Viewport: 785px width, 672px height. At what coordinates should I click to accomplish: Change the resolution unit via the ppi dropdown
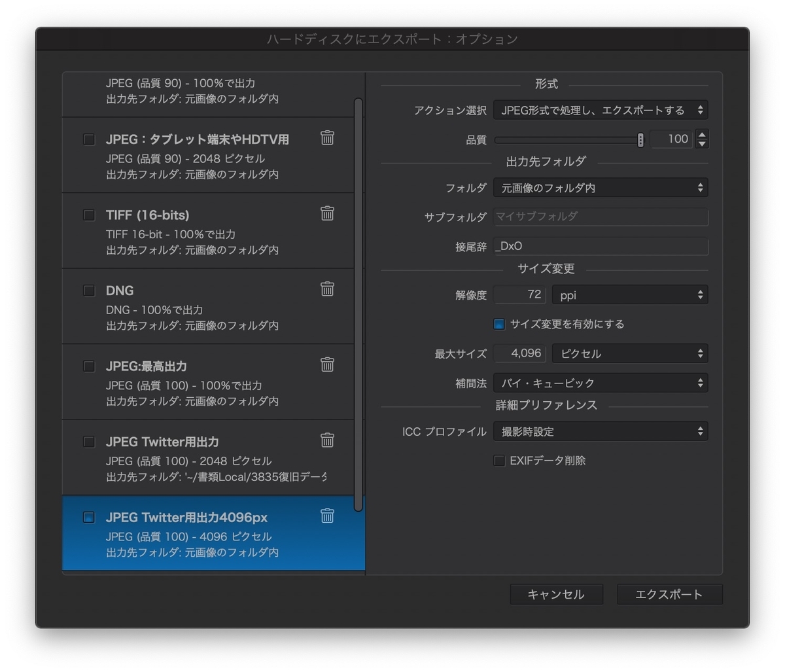coord(630,294)
